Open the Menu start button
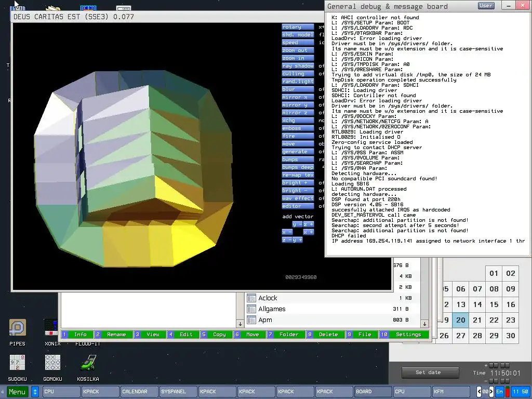532x399 pixels. (17, 392)
